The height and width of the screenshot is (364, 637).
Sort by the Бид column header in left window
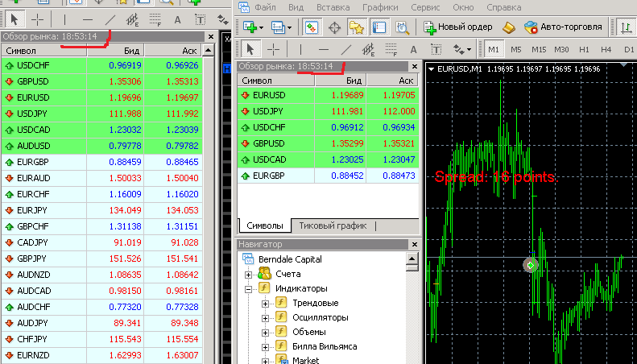tap(115, 51)
